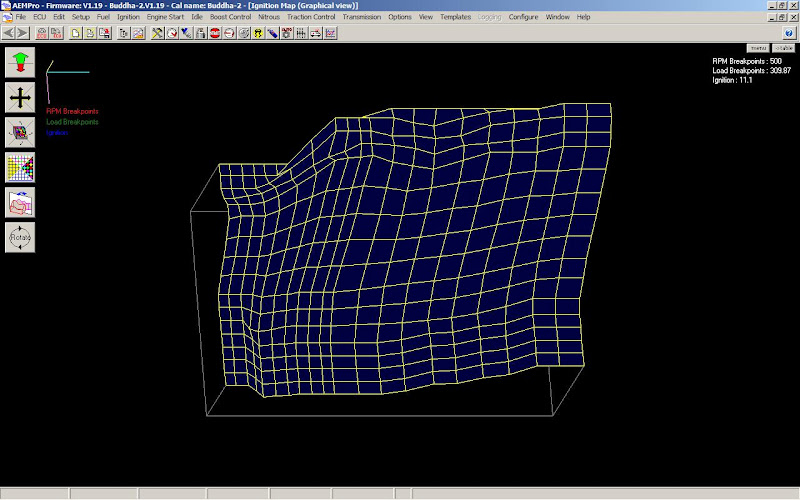The width and height of the screenshot is (800, 500).
Task: Click the blue Ignition legend label
Action: [x=57, y=132]
